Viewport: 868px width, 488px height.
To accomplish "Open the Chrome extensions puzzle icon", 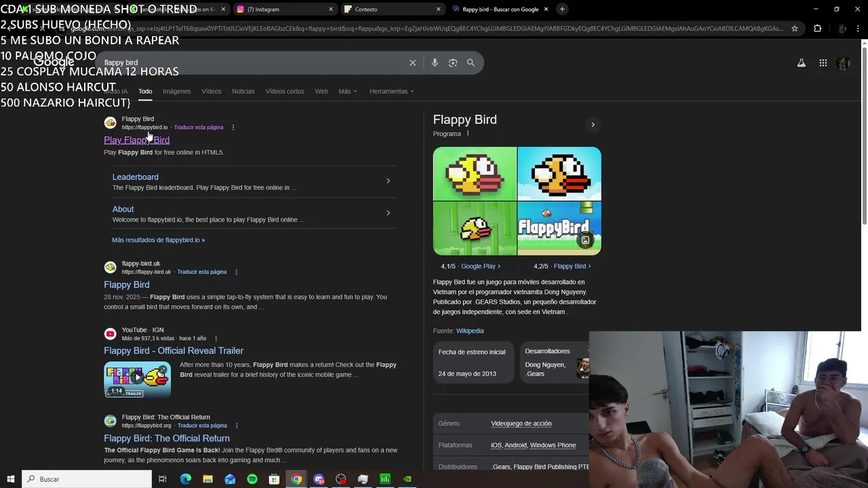I will (x=817, y=28).
